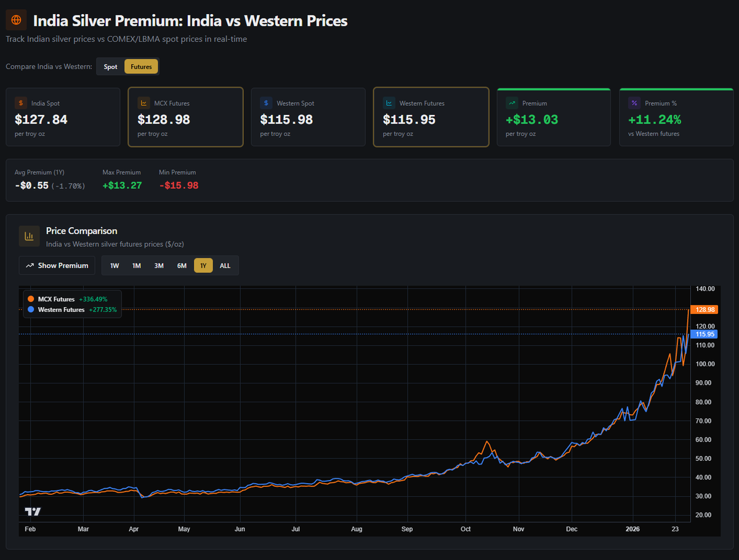The height and width of the screenshot is (560, 739).
Task: Click the 'vs Western futures' caption
Action: click(653, 134)
